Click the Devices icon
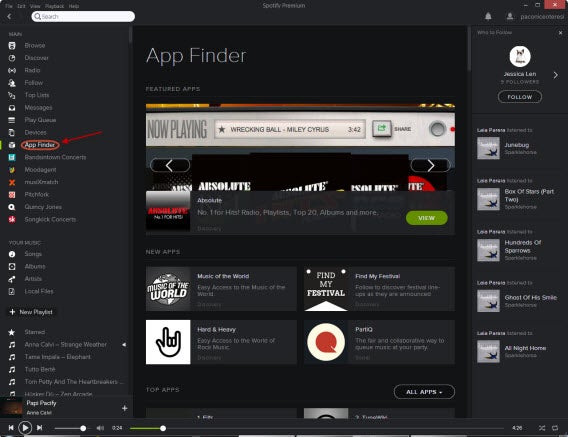Screen dimensions: 568x437 coord(12,133)
